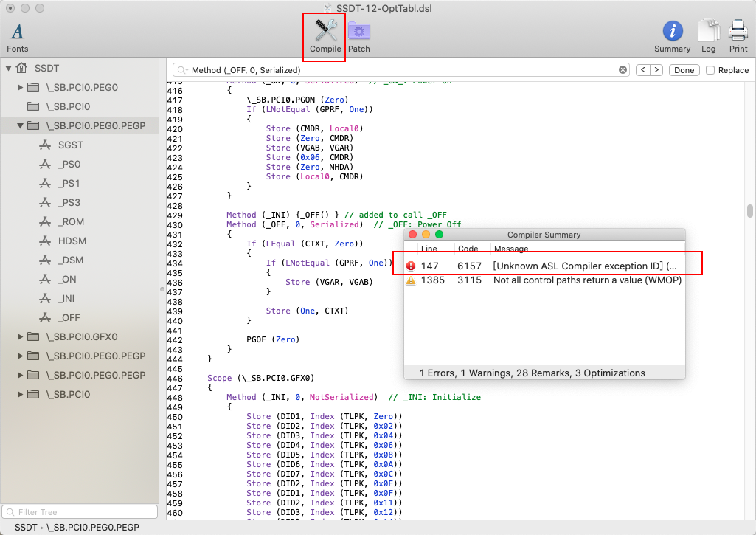Click error icon on line 147
This screenshot has width=756, height=535.
point(411,266)
